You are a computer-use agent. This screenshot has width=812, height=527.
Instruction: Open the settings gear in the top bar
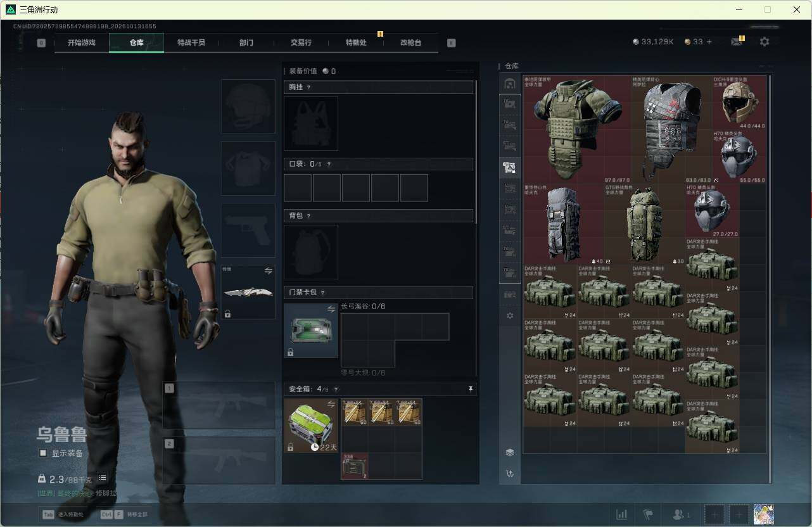(764, 42)
